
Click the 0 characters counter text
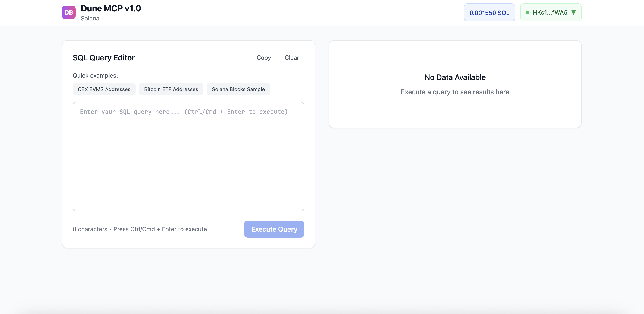coord(90,229)
